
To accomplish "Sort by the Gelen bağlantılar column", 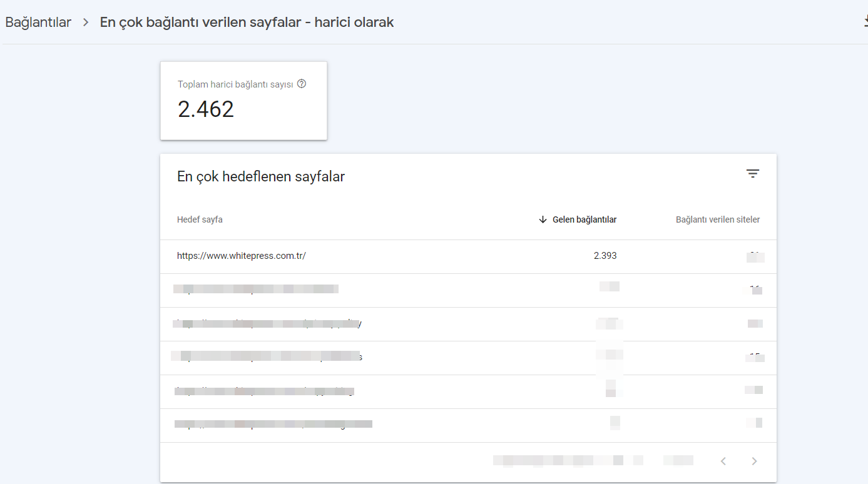I will pyautogui.click(x=585, y=219).
